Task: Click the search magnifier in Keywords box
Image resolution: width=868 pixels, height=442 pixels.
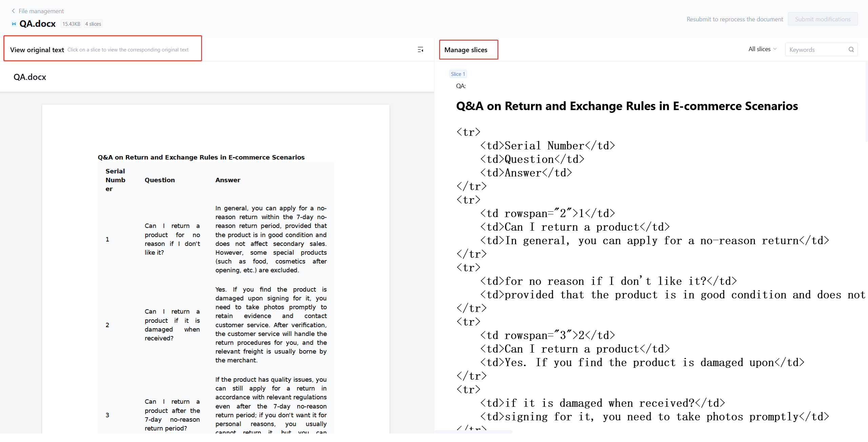Action: [851, 49]
